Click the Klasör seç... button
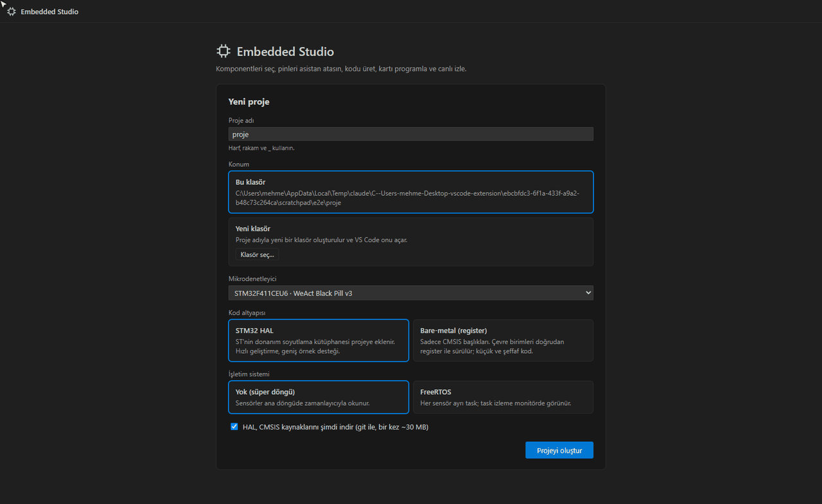Viewport: 822px width, 504px height. (257, 255)
